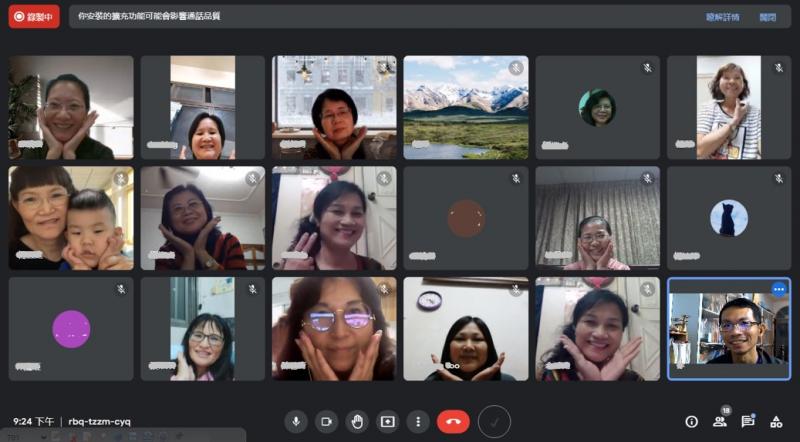Open the more options three-dot menu
Viewport: 800px width, 442px height.
418,422
